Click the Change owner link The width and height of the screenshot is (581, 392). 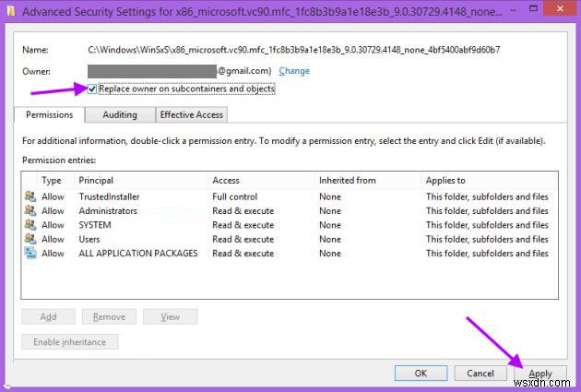coord(294,71)
